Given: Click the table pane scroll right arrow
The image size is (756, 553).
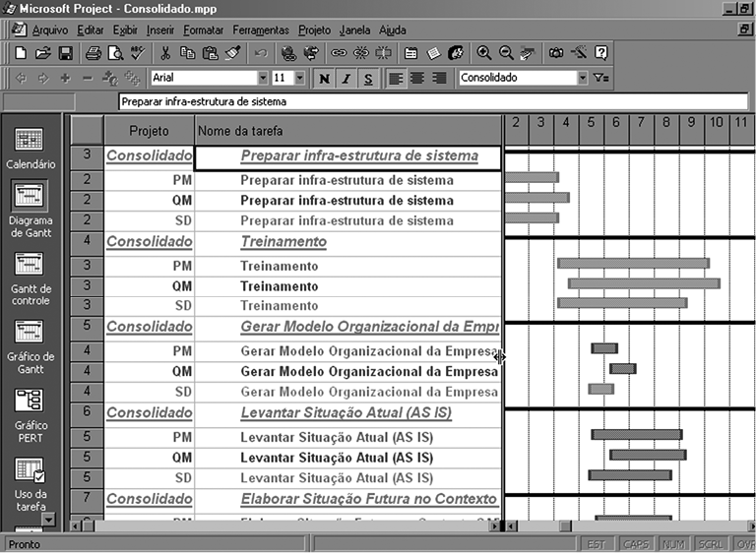Looking at the screenshot, I should 495,526.
